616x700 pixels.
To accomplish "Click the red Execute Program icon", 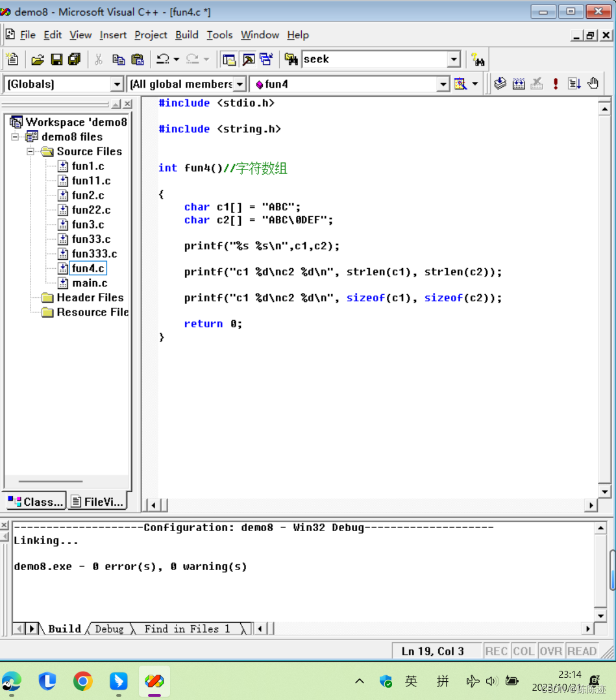I will point(556,84).
